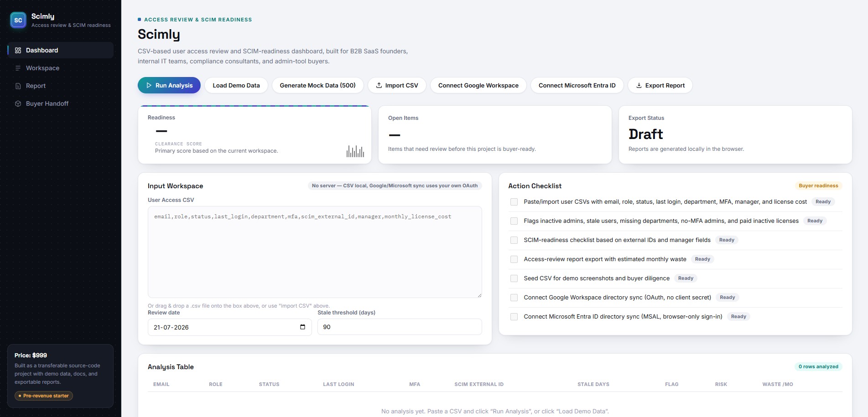Click the play icon on Run Analysis

coord(149,85)
